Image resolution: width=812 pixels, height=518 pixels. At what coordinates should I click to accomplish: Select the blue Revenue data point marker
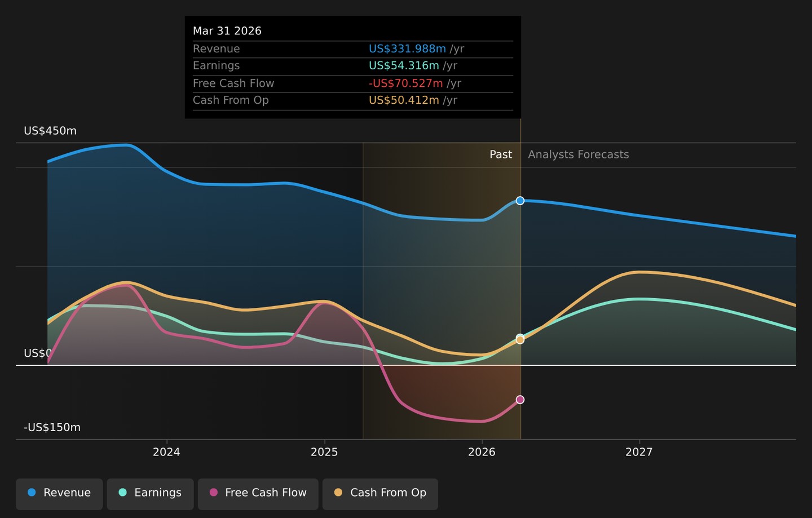point(520,201)
